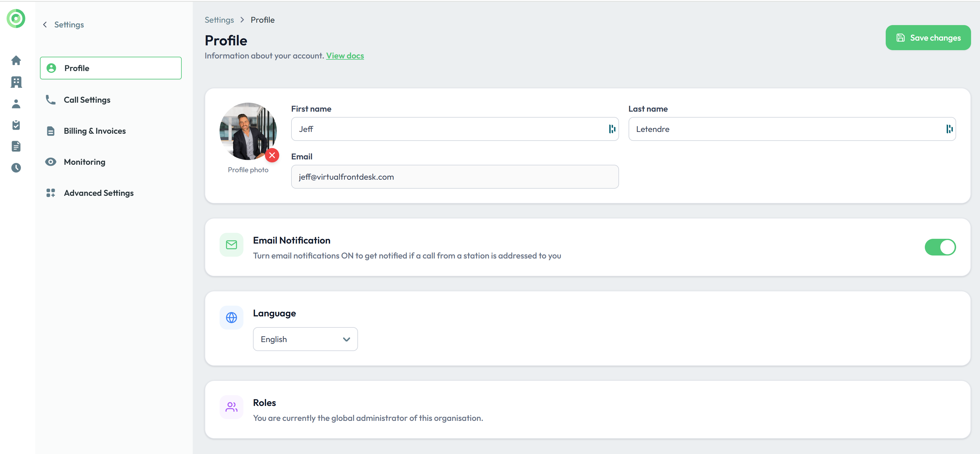Click the autofill icon in First name field
The image size is (980, 454).
tap(612, 129)
